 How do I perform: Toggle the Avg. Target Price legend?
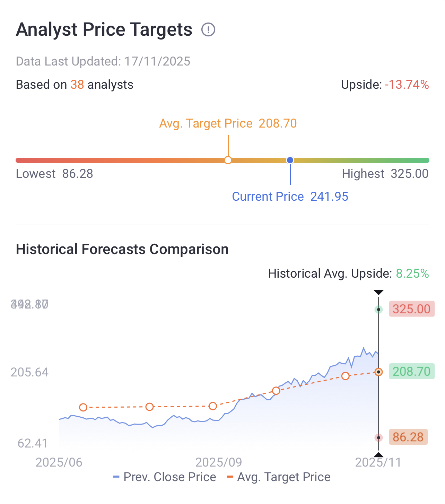tap(279, 477)
